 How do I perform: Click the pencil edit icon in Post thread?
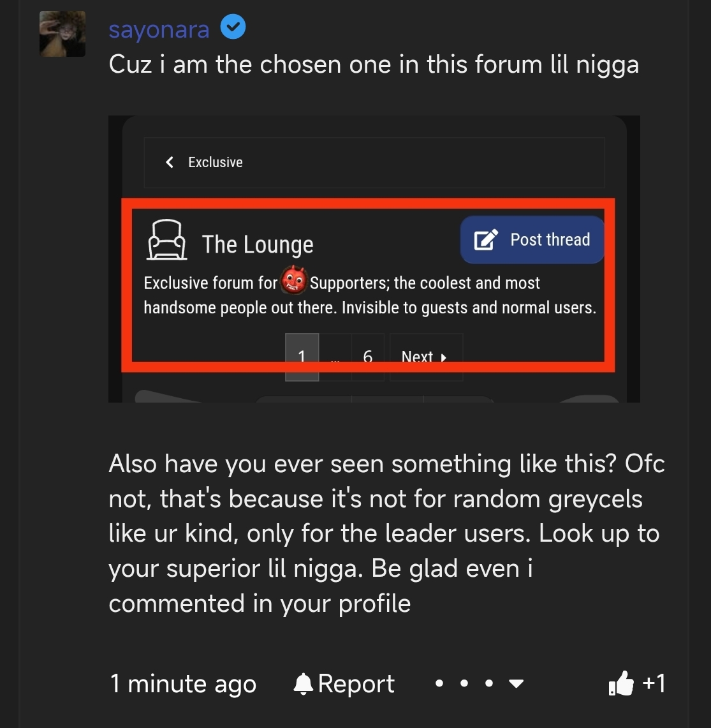coord(485,239)
